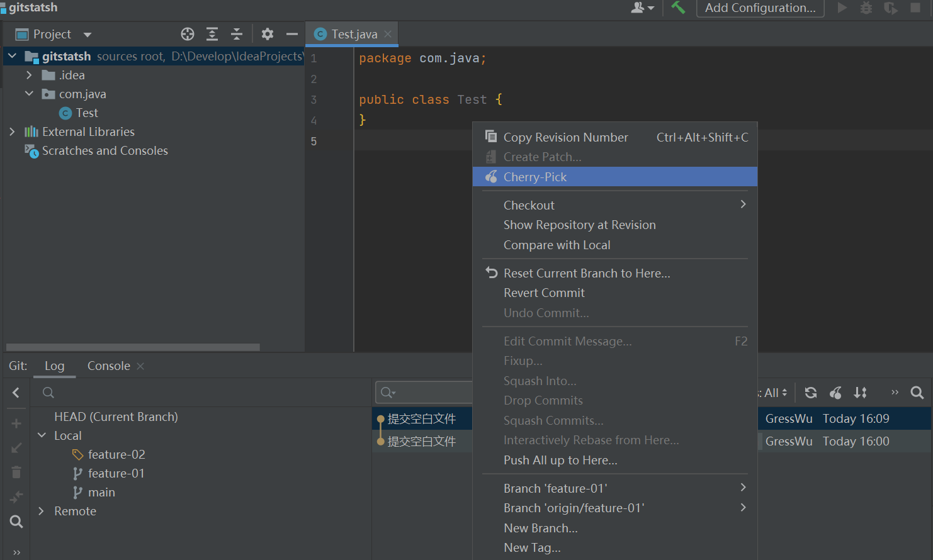This screenshot has height=560, width=933.
Task: Select Reset Current Branch to Here
Action: tap(614, 273)
